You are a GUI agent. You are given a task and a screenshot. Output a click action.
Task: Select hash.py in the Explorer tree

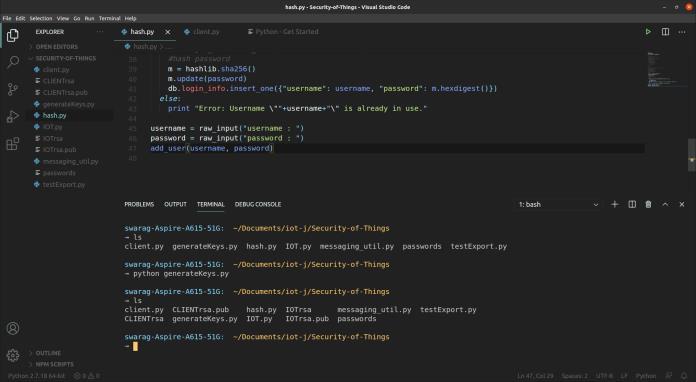tap(55, 115)
